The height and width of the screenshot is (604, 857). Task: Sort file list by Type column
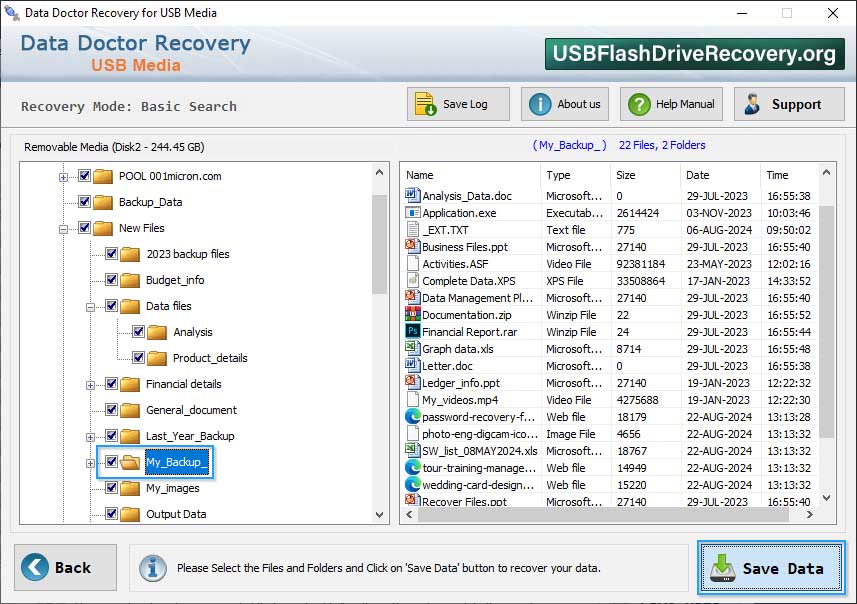pyautogui.click(x=576, y=175)
